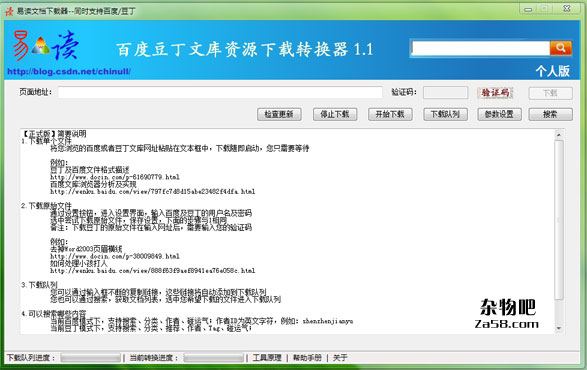Click the scrollbar down arrow in text area
Screen dimensions: 587x370
click(x=559, y=328)
